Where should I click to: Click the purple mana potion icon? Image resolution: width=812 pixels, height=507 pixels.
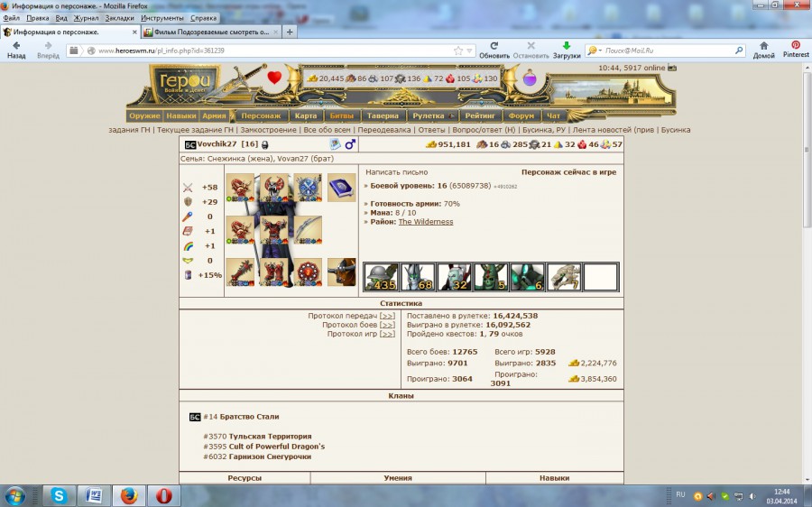530,78
